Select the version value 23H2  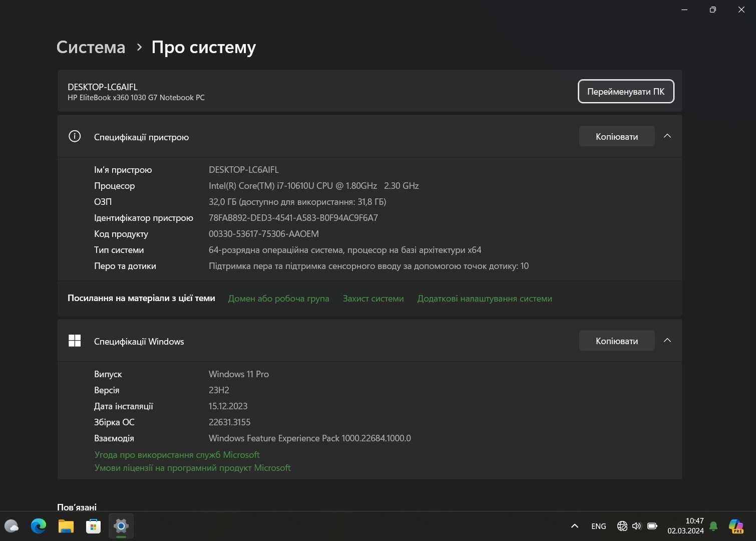[x=219, y=390]
